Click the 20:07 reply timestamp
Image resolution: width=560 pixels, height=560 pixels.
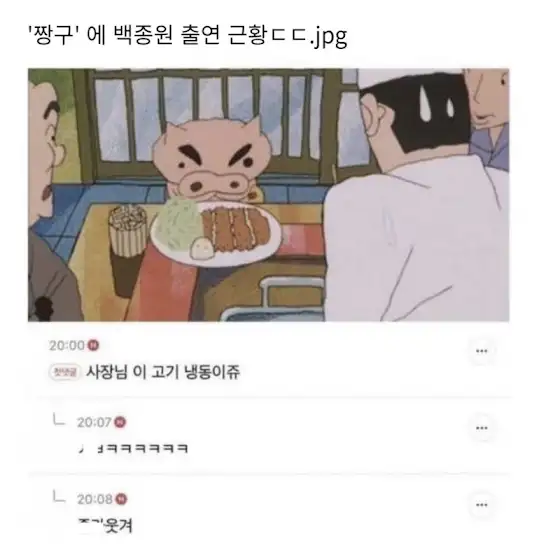click(x=94, y=422)
